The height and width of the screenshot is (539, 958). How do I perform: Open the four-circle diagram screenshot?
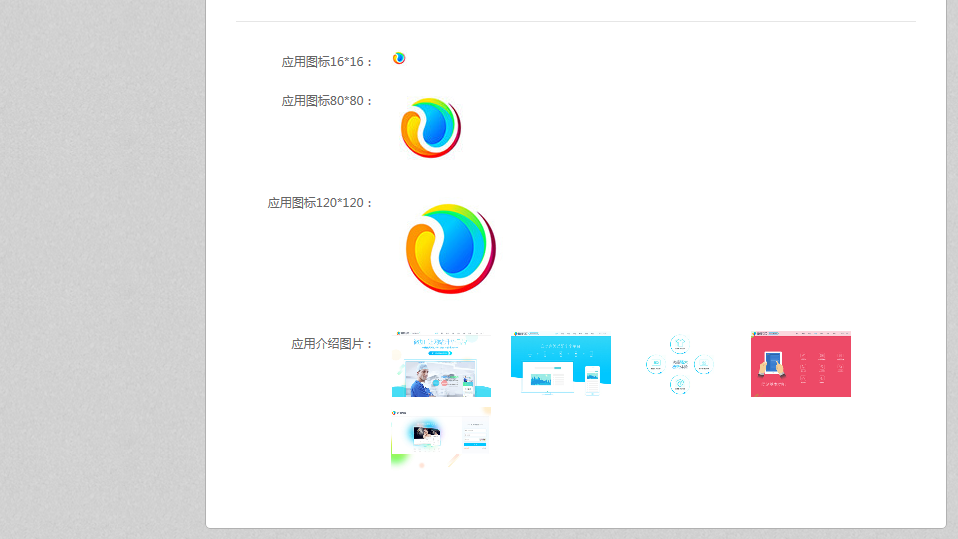pyautogui.click(x=681, y=364)
